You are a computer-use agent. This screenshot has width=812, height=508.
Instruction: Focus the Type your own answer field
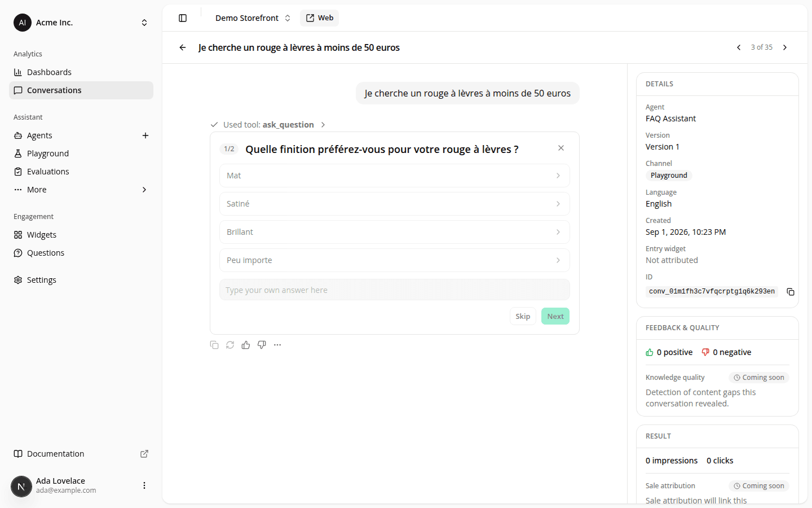coord(395,290)
